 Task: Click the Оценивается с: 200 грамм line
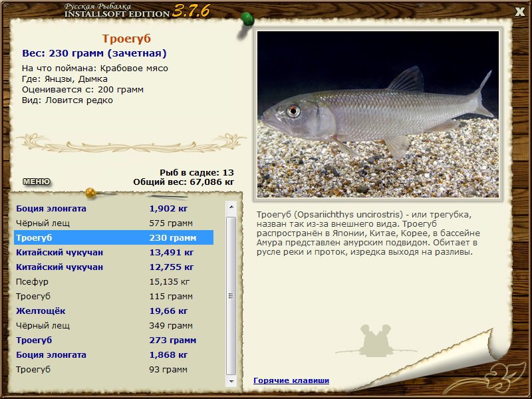(82, 90)
